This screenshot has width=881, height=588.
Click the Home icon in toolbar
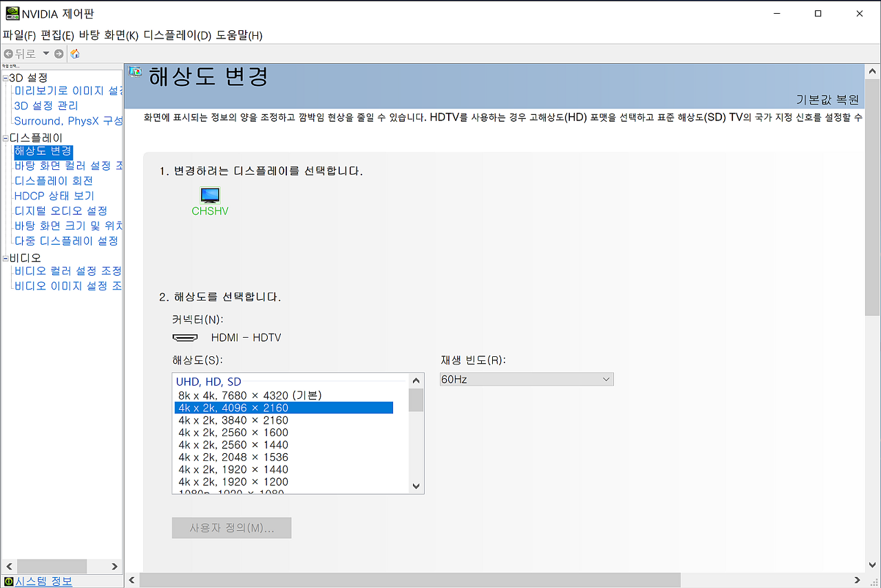75,54
